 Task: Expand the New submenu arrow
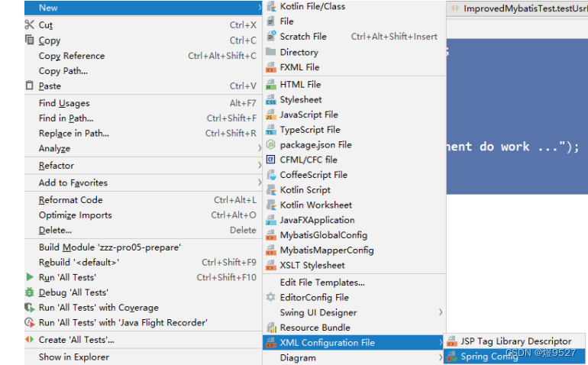[259, 8]
